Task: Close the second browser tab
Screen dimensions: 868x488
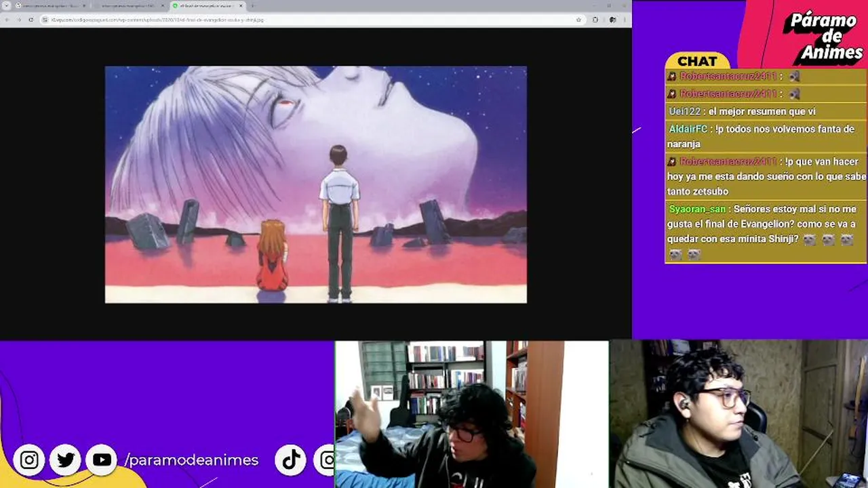Action: 162,5
